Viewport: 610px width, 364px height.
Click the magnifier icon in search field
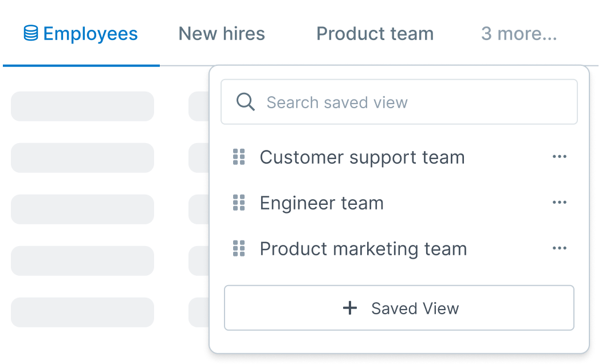(x=246, y=102)
